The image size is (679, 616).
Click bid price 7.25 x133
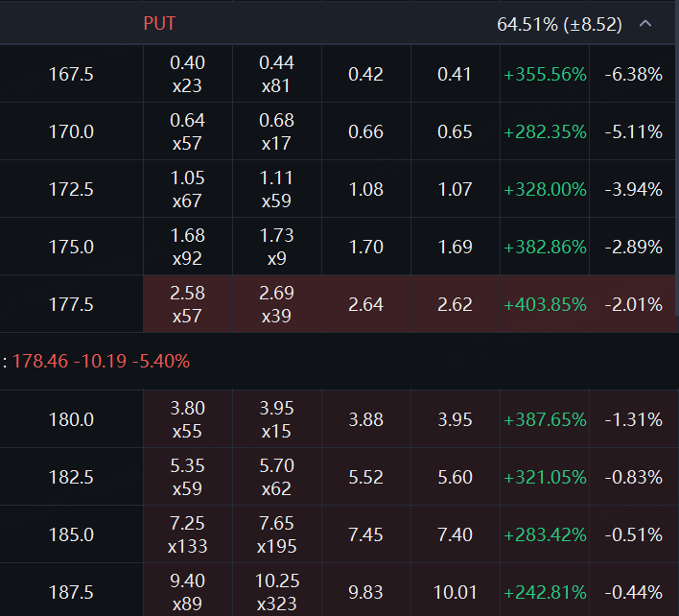point(187,534)
